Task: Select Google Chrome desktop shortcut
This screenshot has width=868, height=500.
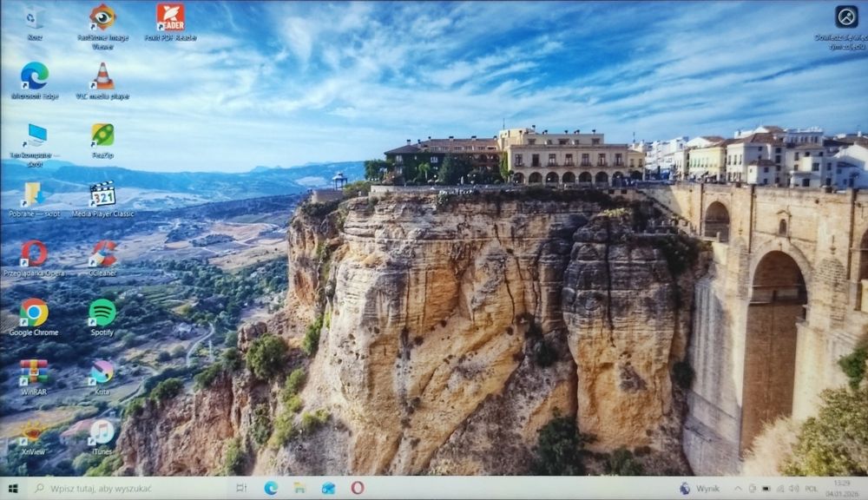Action: (34, 318)
